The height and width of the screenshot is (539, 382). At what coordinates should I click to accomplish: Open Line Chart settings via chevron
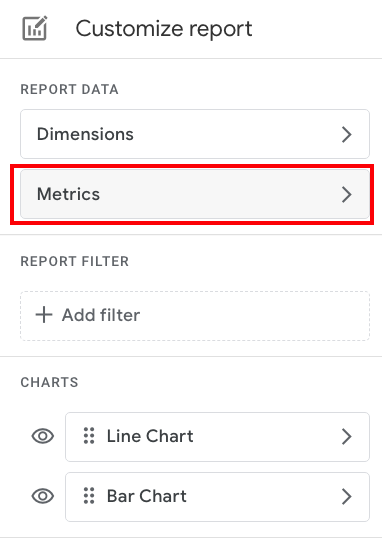pos(347,437)
